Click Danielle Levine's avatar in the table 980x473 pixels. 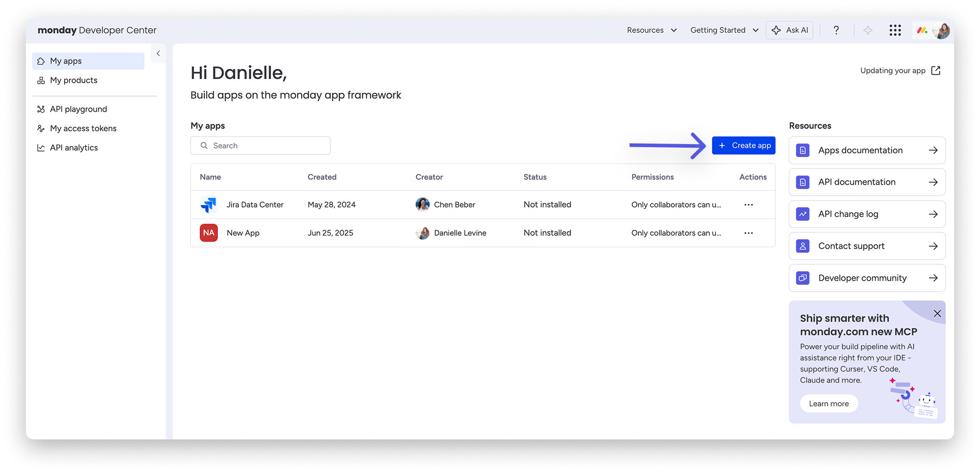pos(423,233)
